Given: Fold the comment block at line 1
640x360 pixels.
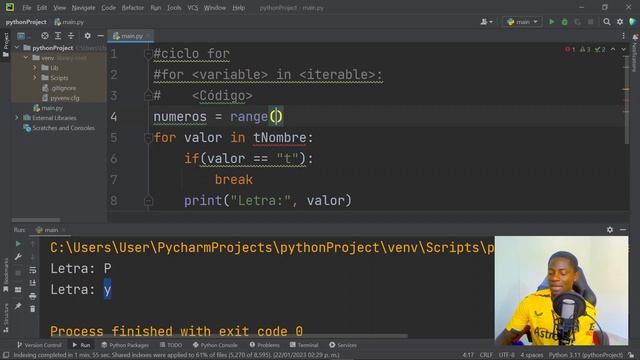Looking at the screenshot, I should pyautogui.click(x=148, y=53).
